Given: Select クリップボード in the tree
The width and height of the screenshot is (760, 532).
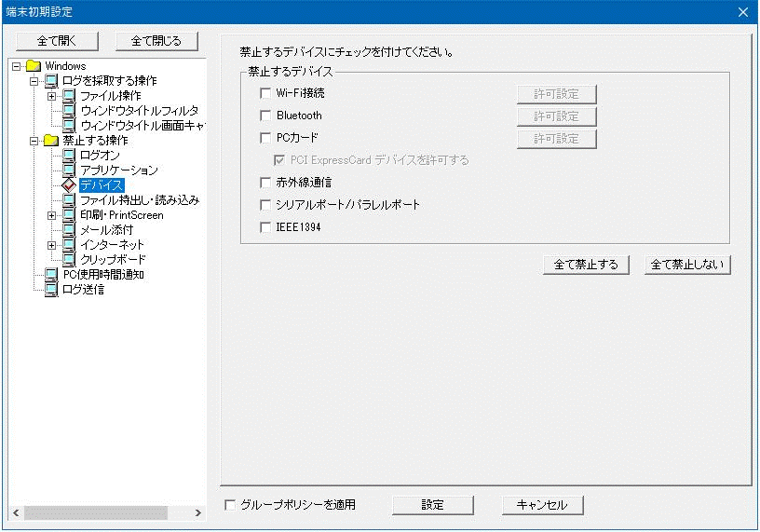Looking at the screenshot, I should (113, 259).
